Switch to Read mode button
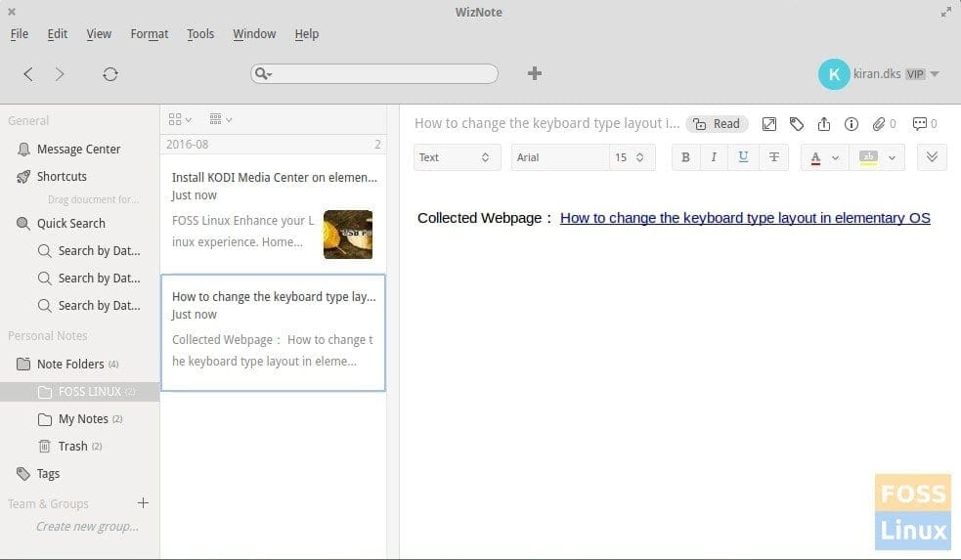The height and width of the screenshot is (560, 961). click(x=717, y=124)
